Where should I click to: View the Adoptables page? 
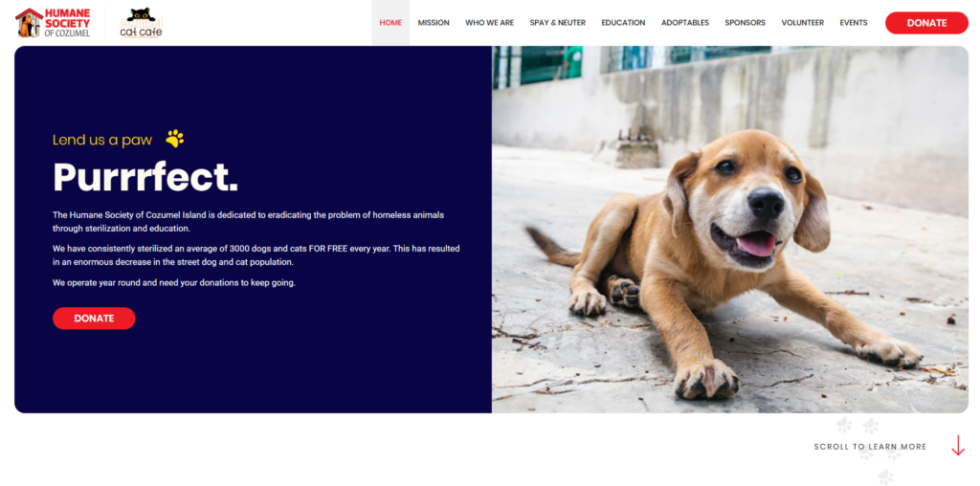point(685,23)
